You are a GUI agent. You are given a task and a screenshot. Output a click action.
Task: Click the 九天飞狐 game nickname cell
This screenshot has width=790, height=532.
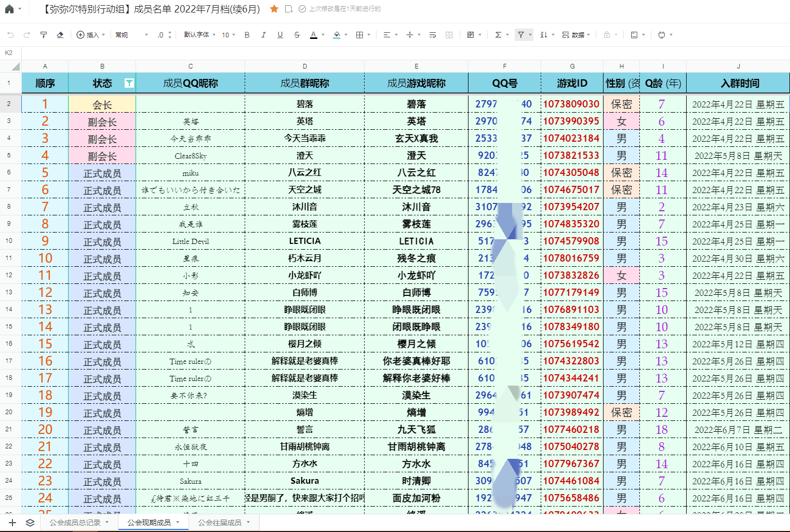pos(416,430)
